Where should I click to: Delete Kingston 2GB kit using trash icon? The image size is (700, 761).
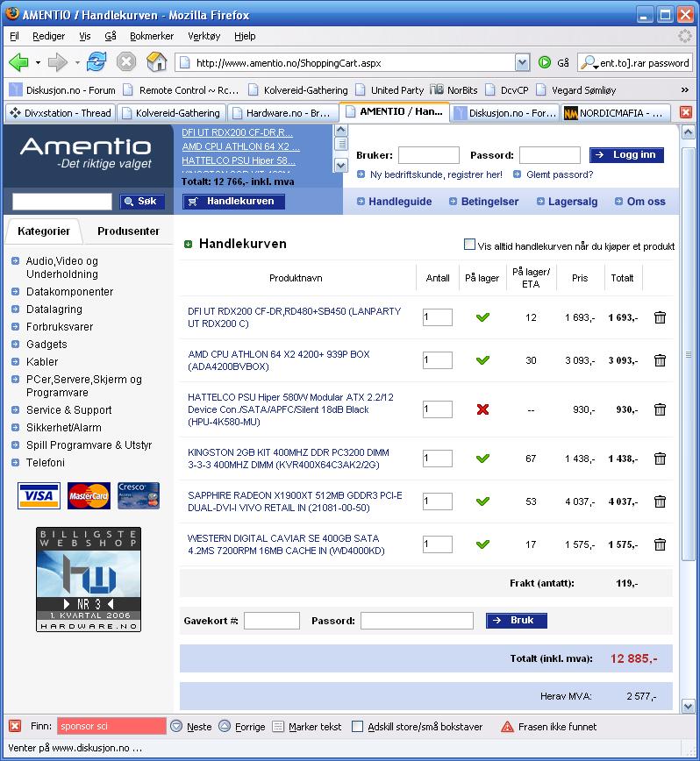click(x=660, y=459)
